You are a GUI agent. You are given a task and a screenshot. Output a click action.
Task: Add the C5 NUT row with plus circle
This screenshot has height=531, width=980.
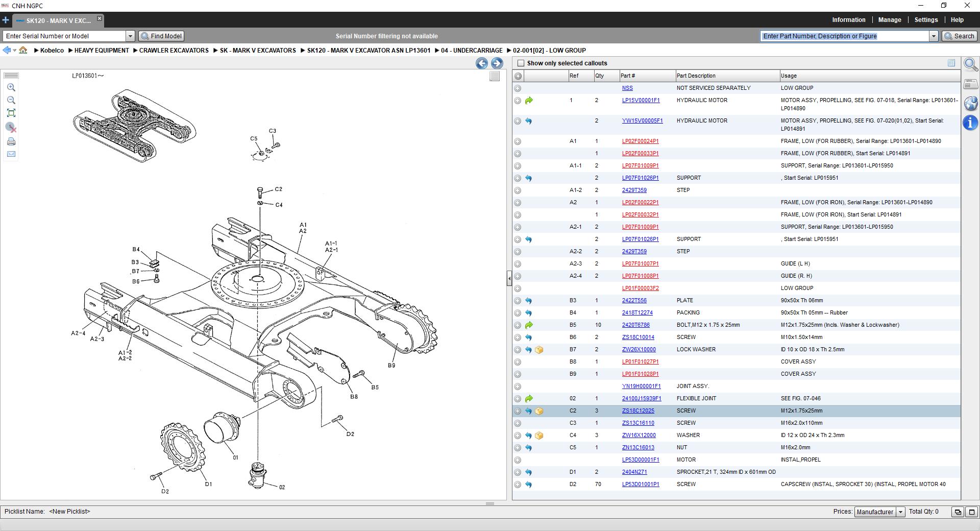[x=518, y=448]
